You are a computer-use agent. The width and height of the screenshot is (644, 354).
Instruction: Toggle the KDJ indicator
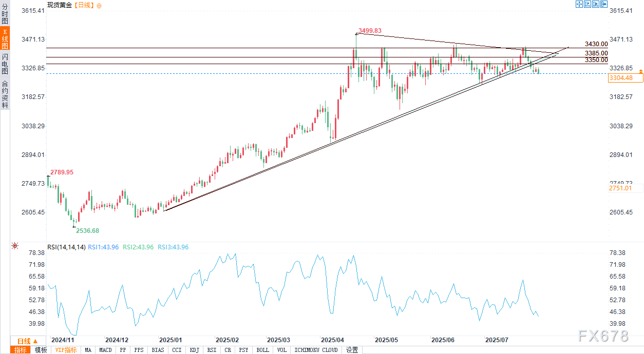tap(194, 350)
